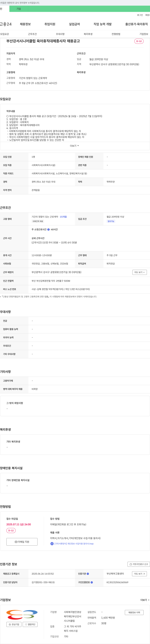
Task: Jump to the 모집요강 anchor tab
Action: pos(5,34)
